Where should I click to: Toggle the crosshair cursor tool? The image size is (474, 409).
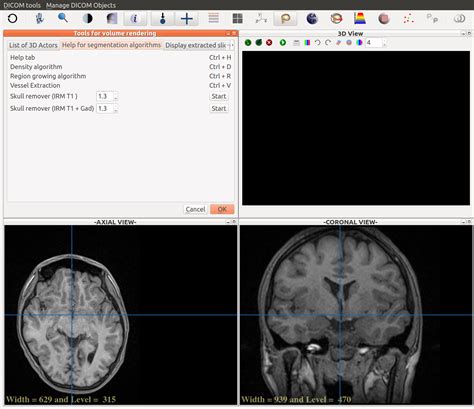[187, 18]
